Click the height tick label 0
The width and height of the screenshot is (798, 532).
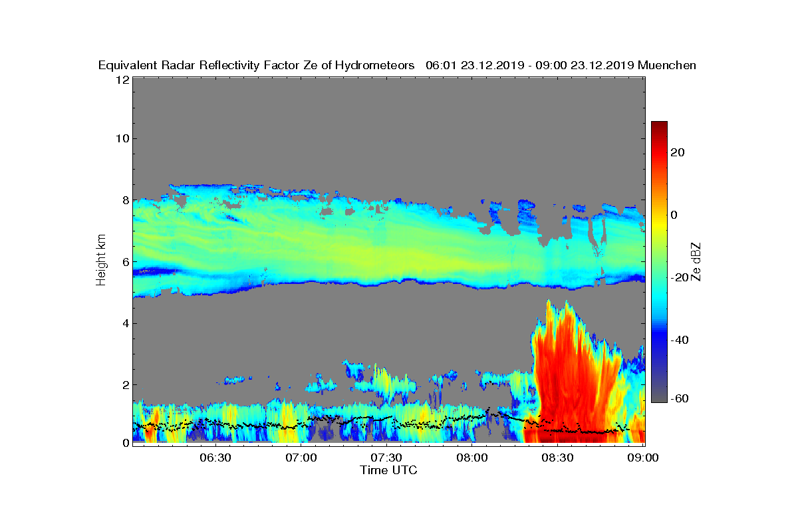[125, 442]
